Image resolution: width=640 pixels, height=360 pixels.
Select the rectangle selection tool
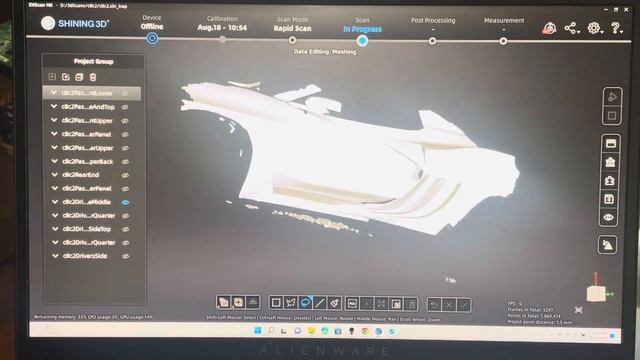(x=276, y=303)
